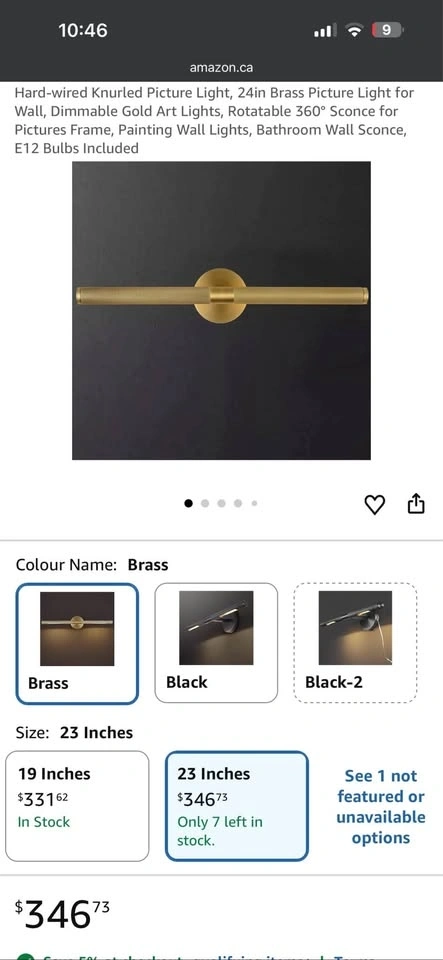Tap the green savings badge icon
This screenshot has width=443, height=960.
[24, 956]
